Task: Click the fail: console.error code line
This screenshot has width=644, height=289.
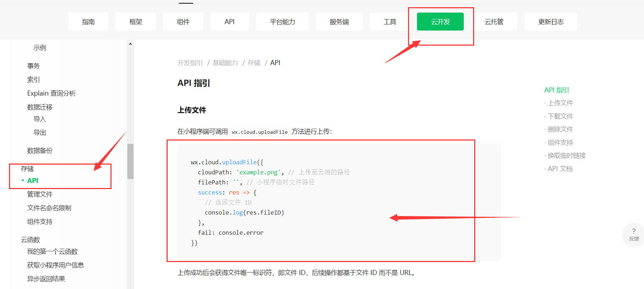Action: pyautogui.click(x=231, y=233)
